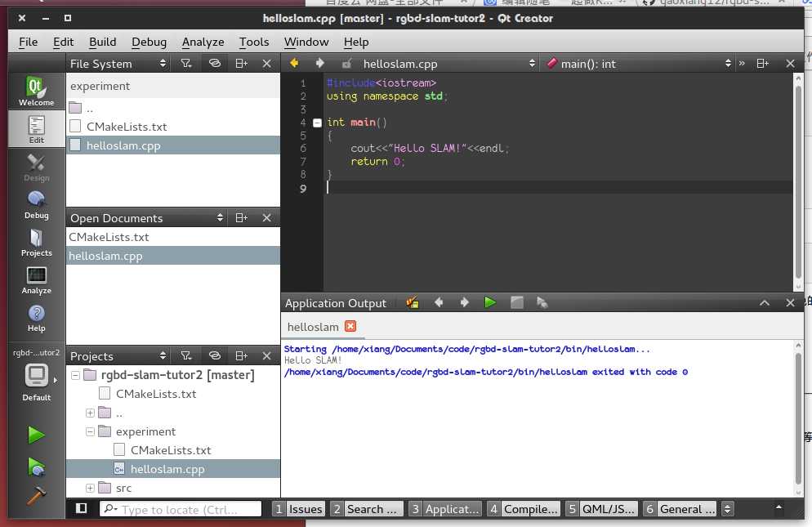This screenshot has width=812, height=527.
Task: Show the 2 Search Results pane
Action: coord(367,509)
